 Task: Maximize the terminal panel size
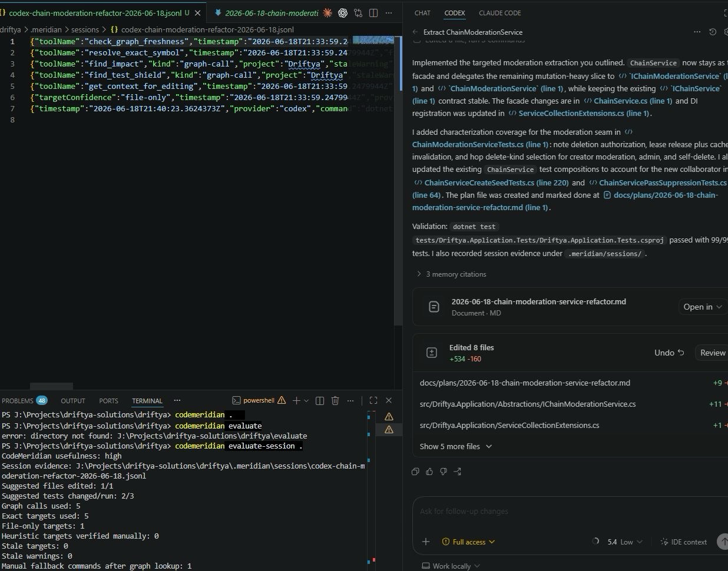[373, 400]
